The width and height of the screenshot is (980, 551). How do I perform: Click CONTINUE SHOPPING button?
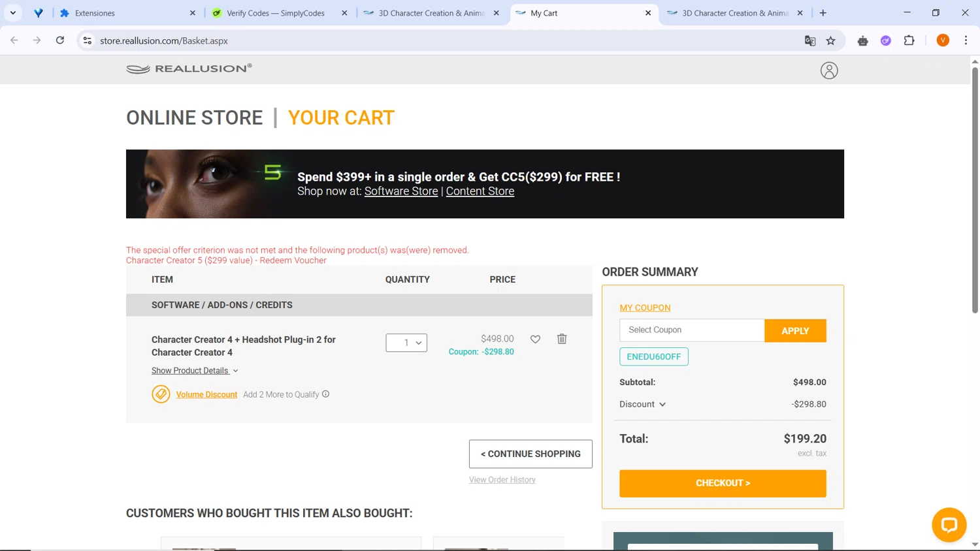[x=531, y=454]
